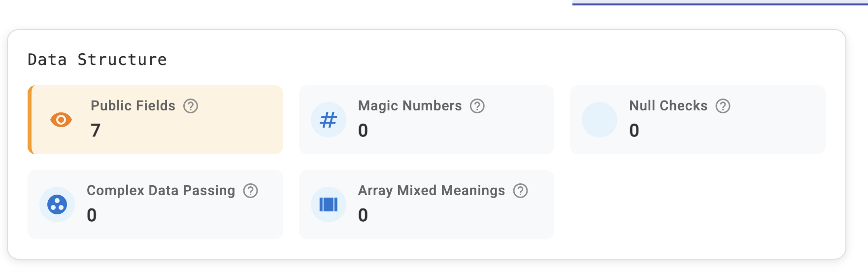Open help tooltip for Public Fields
The image size is (868, 272).
point(191,106)
